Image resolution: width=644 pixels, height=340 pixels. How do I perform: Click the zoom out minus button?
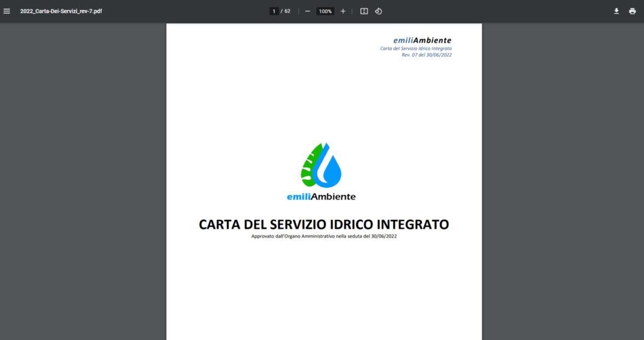307,11
